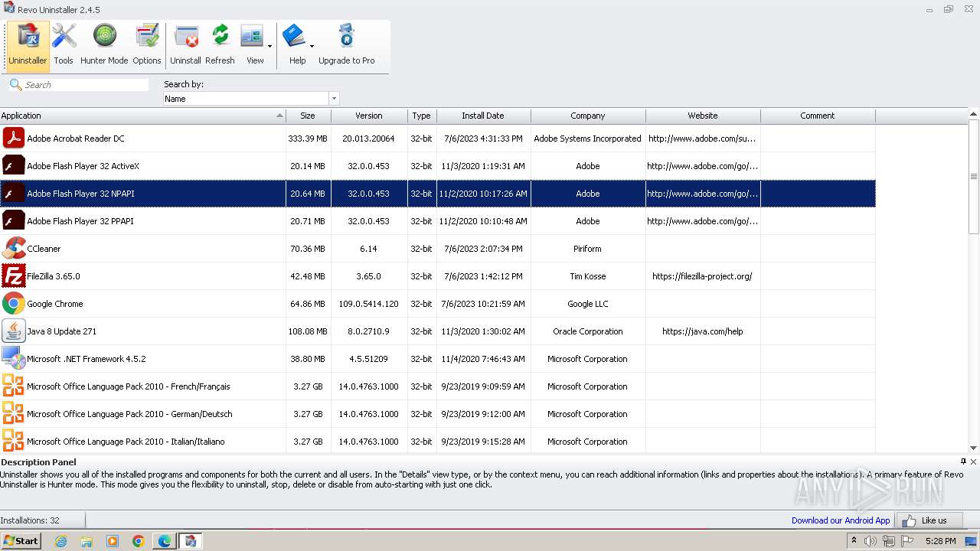Sort by the Company column header
This screenshot has width=980, height=551.
[588, 116]
